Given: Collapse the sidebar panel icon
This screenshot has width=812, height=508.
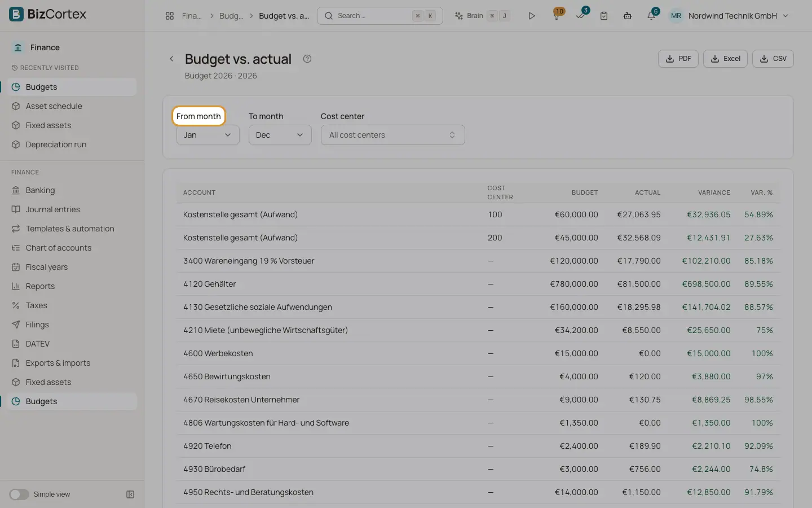Looking at the screenshot, I should 130,494.
